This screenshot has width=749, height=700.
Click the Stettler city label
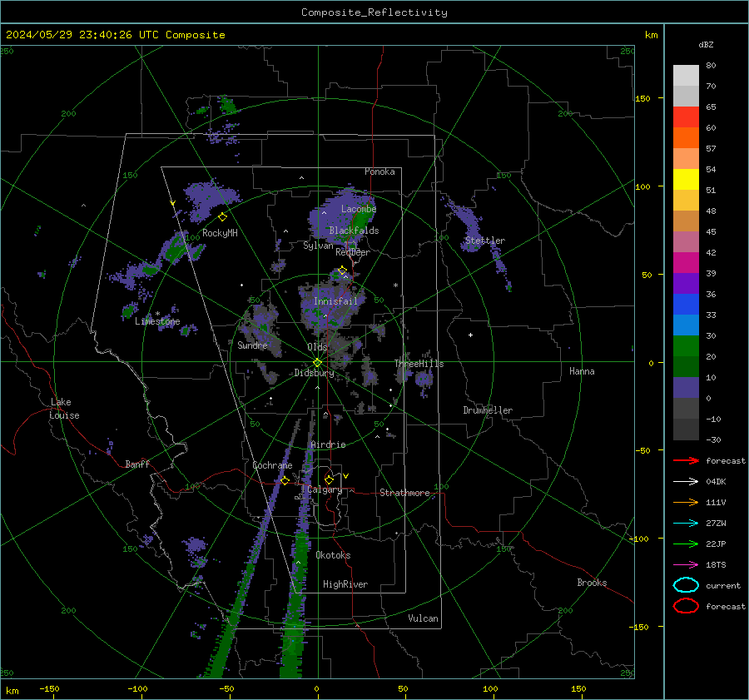click(x=485, y=241)
